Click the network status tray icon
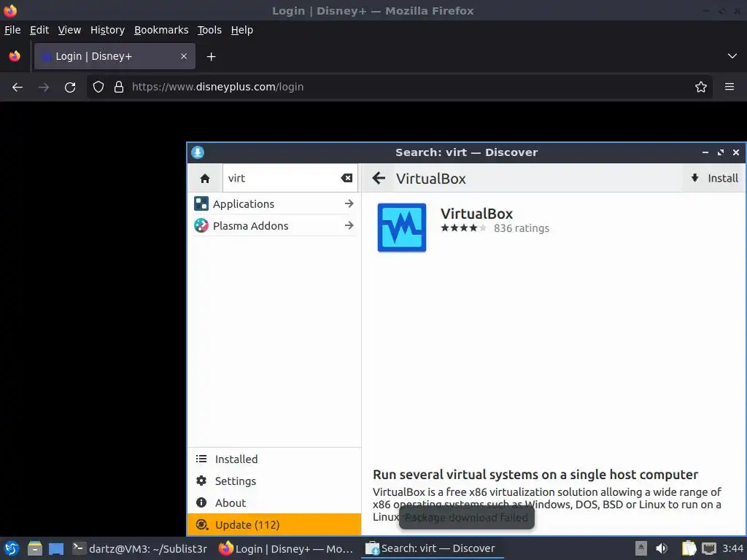 709,548
